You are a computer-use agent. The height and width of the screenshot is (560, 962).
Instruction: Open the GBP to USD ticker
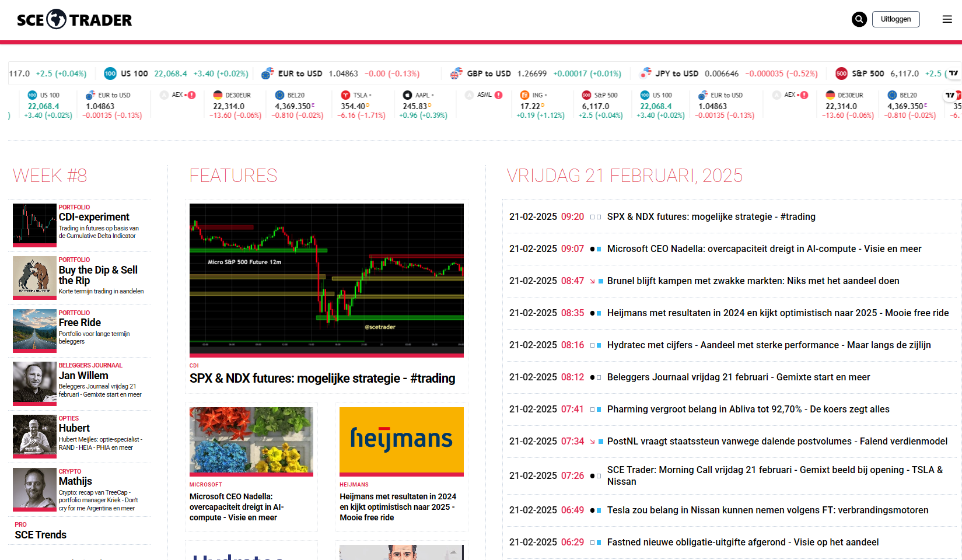click(x=488, y=73)
